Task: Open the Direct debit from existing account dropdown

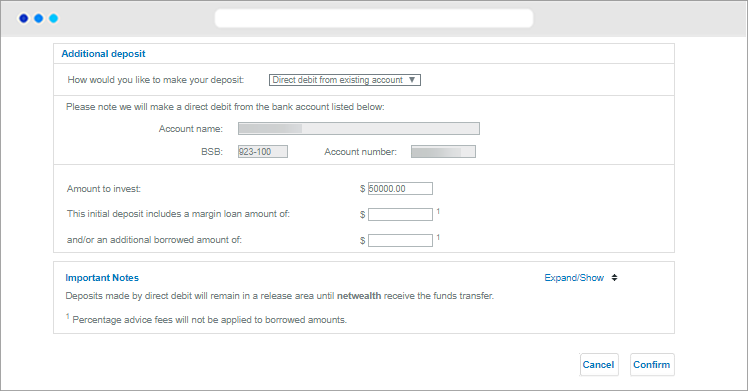Action: tap(344, 80)
